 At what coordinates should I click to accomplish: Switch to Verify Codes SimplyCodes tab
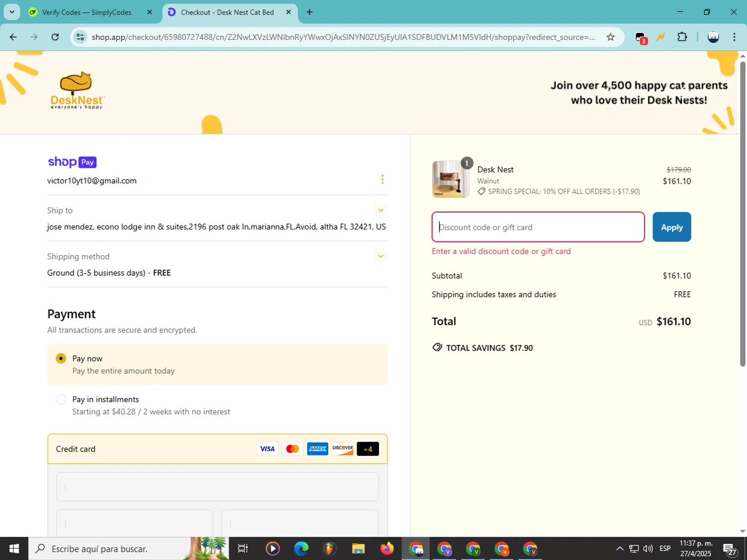87,12
